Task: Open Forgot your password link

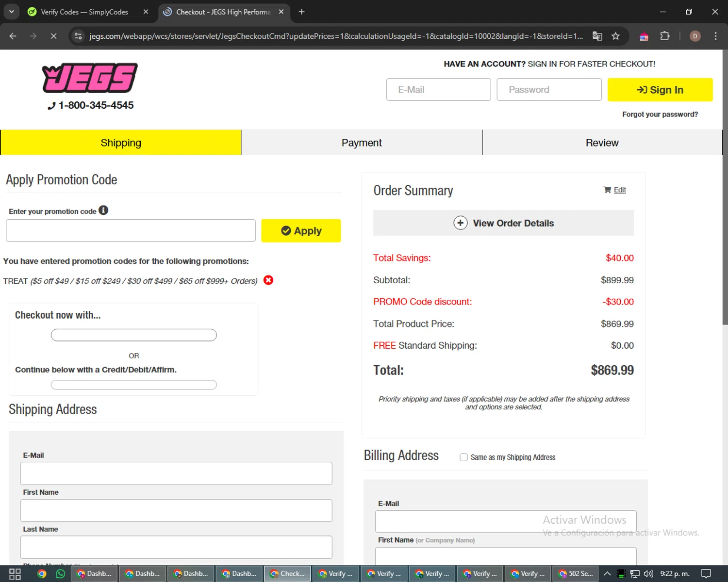Action: (660, 114)
